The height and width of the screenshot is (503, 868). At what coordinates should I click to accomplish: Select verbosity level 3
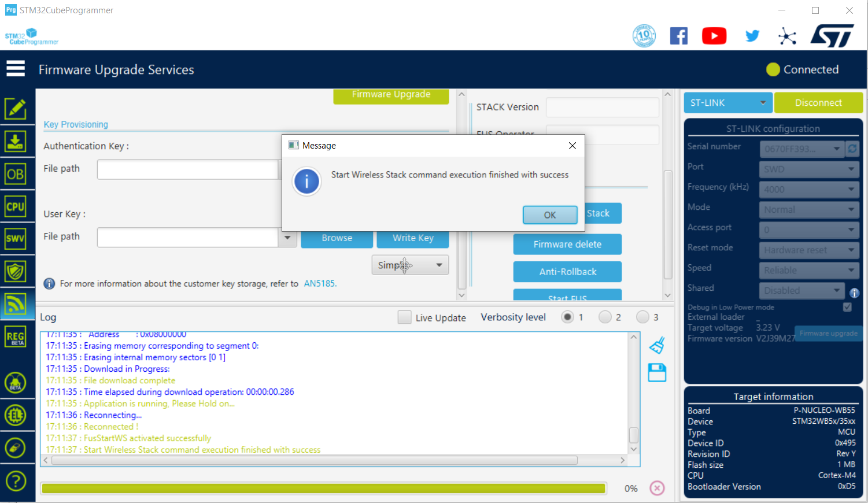642,317
